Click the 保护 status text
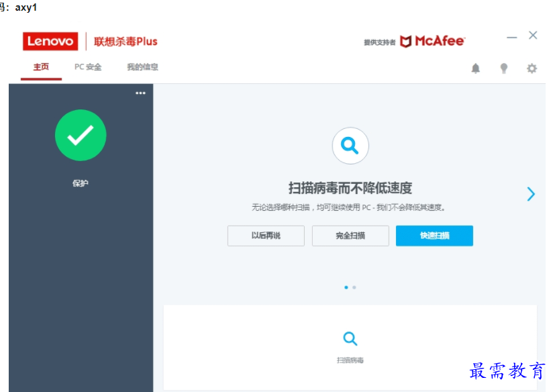Image resolution: width=551 pixels, height=392 pixels. click(81, 183)
